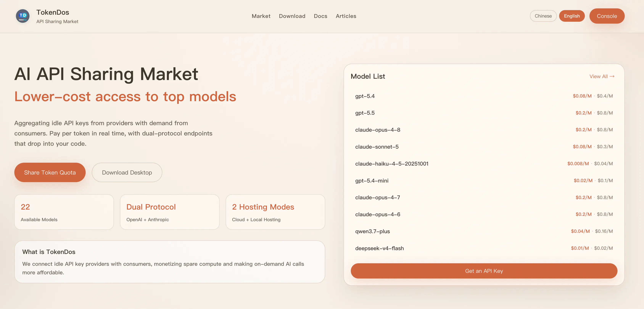Select the gpt-5.4-mini model row
The width and height of the screenshot is (644, 309).
click(x=484, y=180)
